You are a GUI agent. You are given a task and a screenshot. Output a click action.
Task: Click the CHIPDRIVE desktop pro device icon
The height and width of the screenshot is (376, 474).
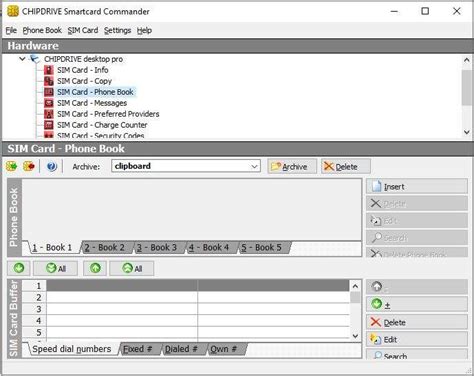(x=35, y=59)
